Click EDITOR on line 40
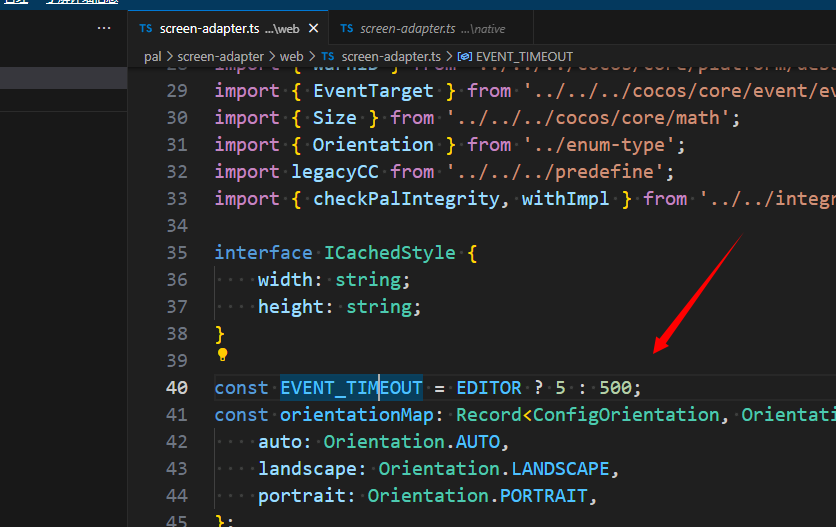836x527 pixels. [489, 388]
